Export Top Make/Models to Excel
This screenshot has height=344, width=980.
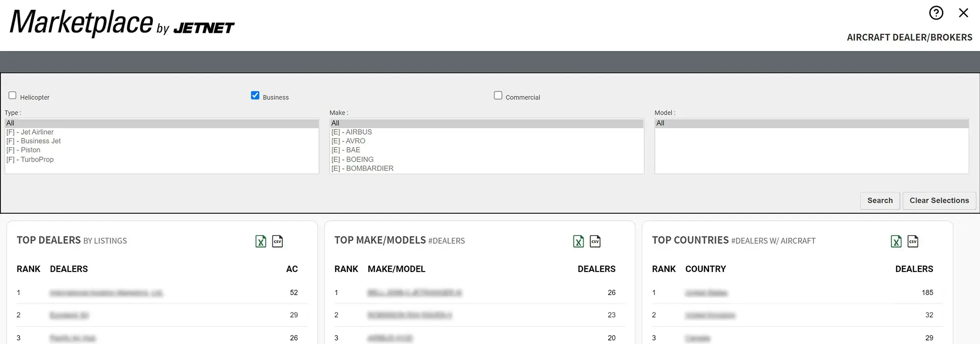tap(578, 241)
